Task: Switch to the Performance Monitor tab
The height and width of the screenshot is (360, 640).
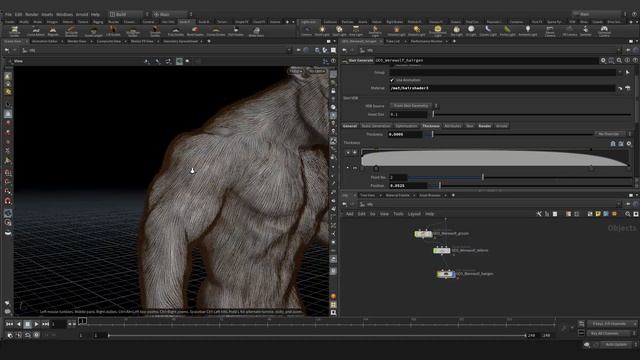Action: 426,41
